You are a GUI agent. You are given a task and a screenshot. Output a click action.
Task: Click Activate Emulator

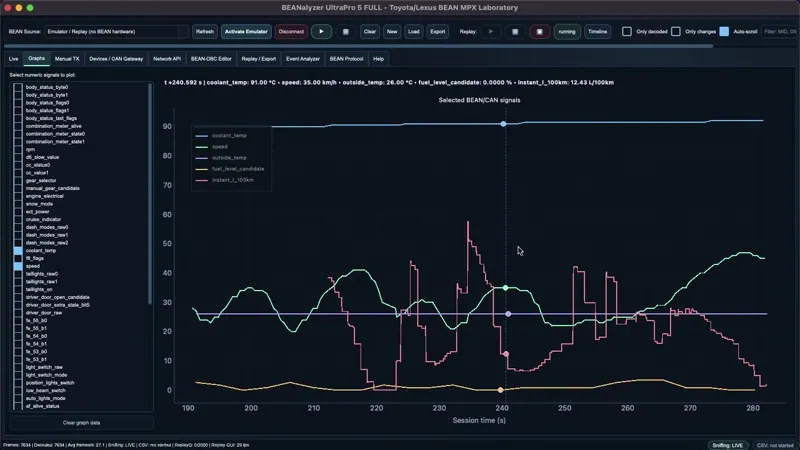pos(246,32)
